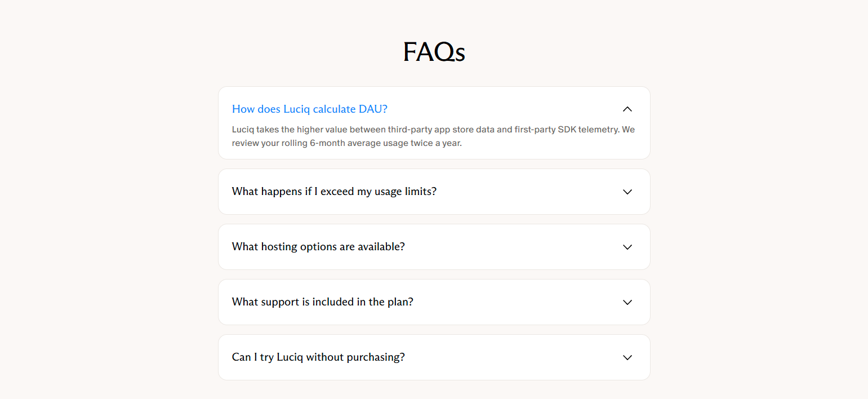Click the last FAQ card area

434,357
